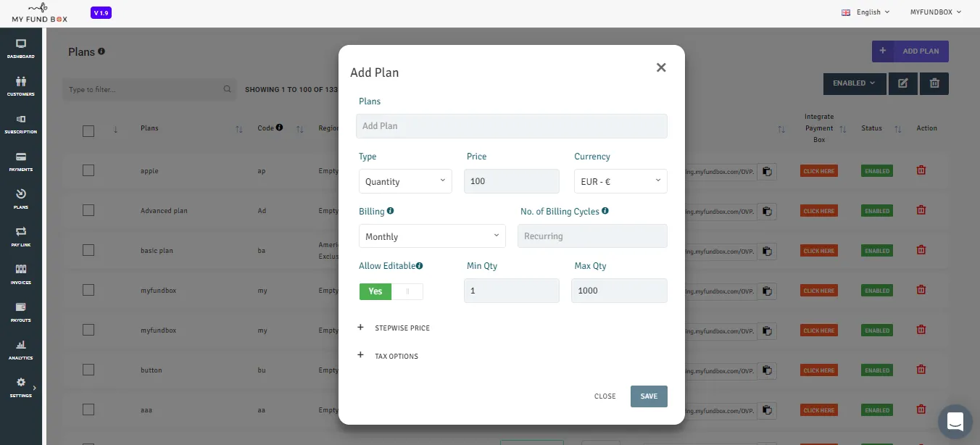
Task: Tick the checkbox for Advanced plan
Action: (88, 210)
